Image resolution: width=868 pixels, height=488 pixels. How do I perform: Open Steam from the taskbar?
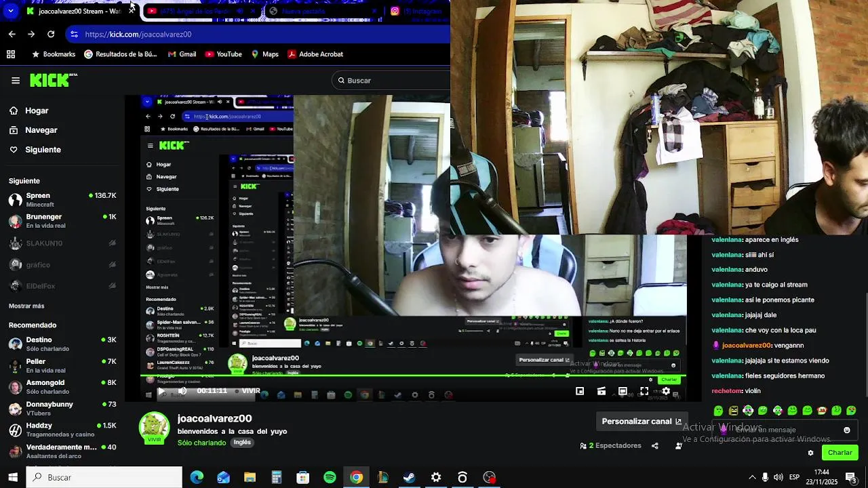tap(409, 477)
